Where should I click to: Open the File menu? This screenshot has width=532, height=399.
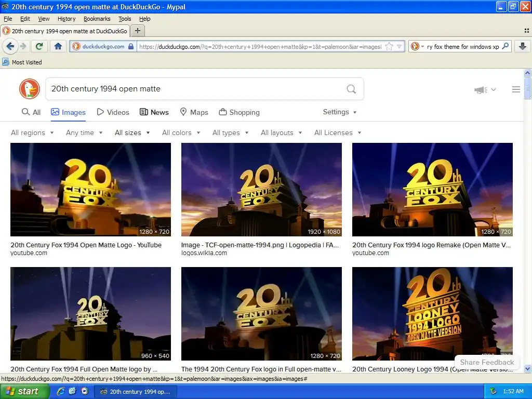tap(8, 19)
